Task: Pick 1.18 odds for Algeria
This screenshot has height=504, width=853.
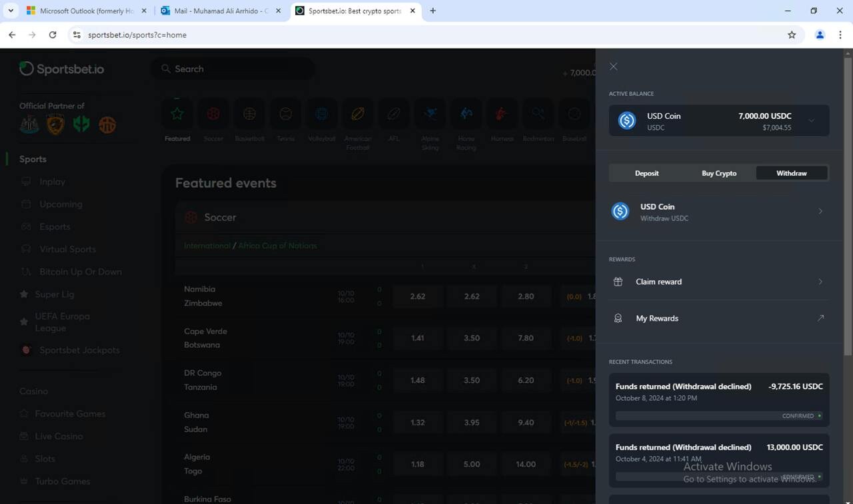Action: (x=418, y=464)
